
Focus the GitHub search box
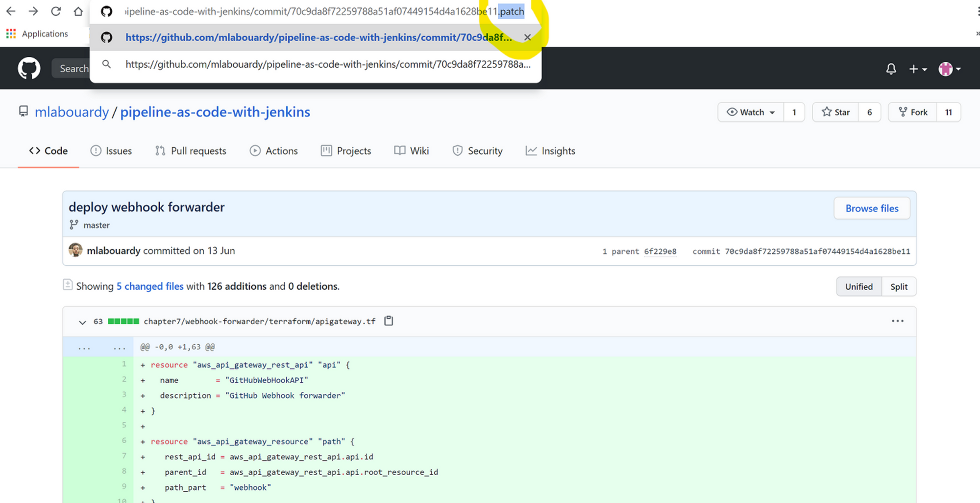click(x=72, y=69)
